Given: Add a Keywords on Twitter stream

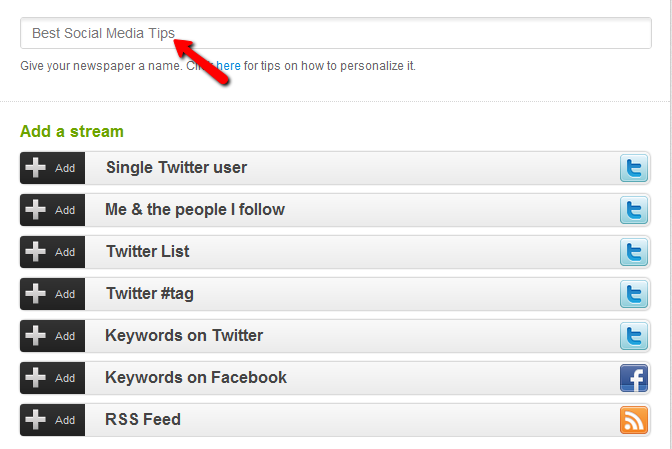Looking at the screenshot, I should 52,336.
